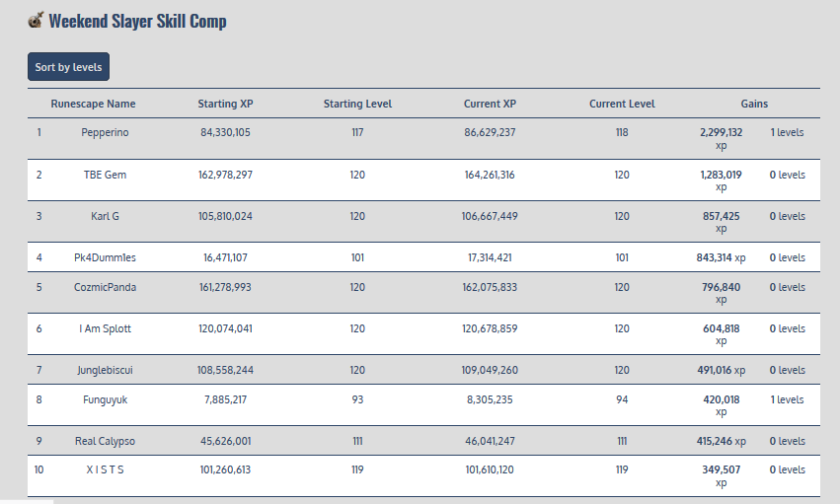
Task: Click the Runescape Name column header
Action: pyautogui.click(x=93, y=104)
